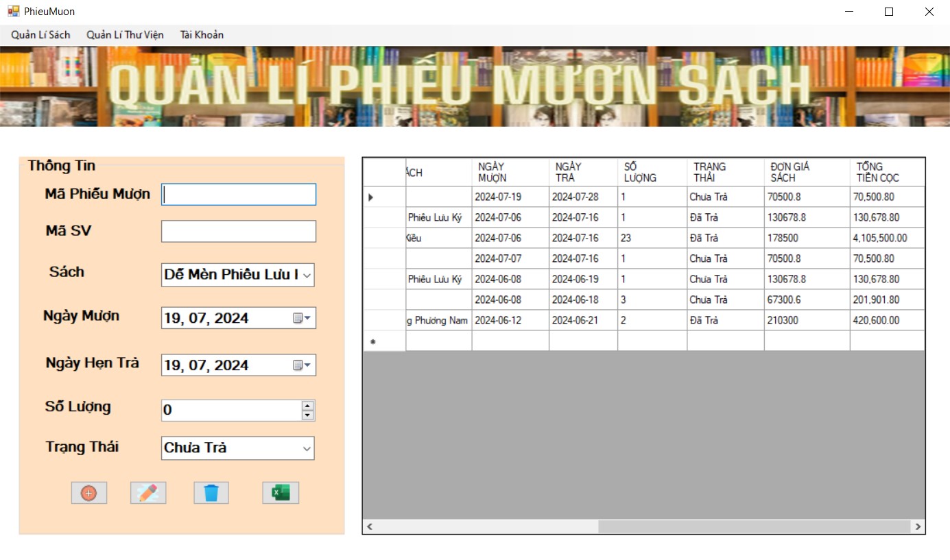Click the cell 2024-06-21
Viewport: 950px width, 560px height.
tap(583, 320)
